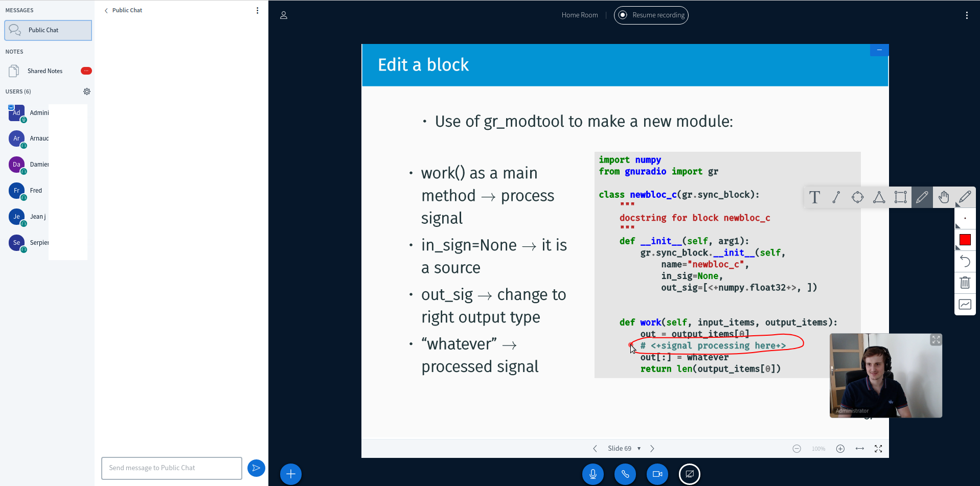Toggle the users list panel

pos(284,15)
